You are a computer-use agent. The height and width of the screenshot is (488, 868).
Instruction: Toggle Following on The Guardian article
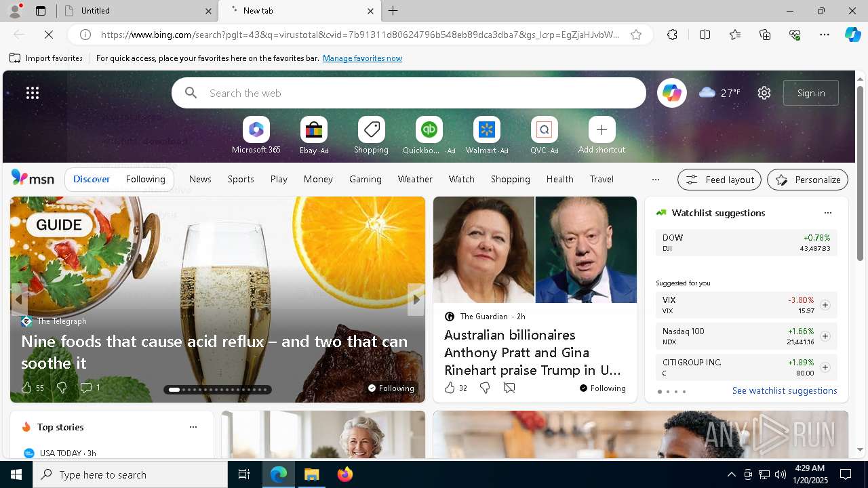602,388
